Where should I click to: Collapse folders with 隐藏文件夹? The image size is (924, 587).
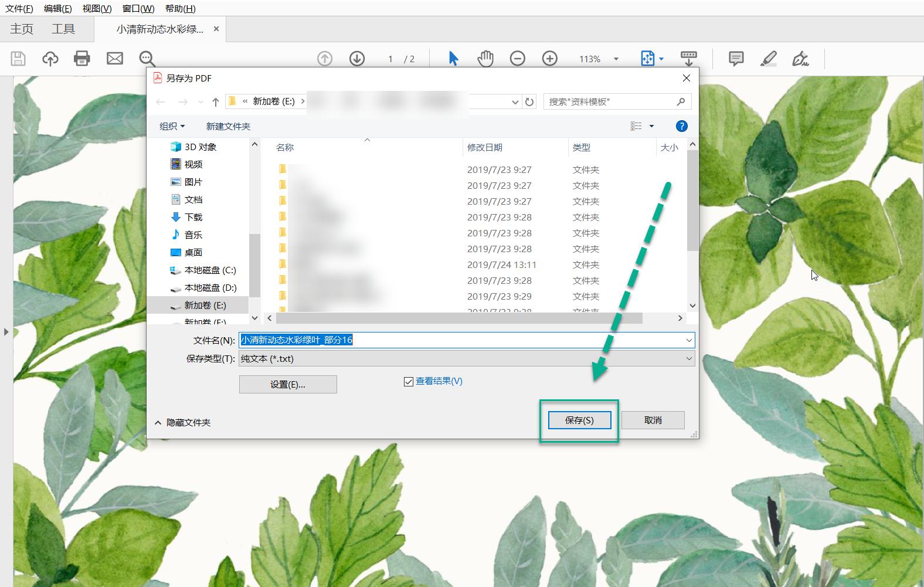182,422
